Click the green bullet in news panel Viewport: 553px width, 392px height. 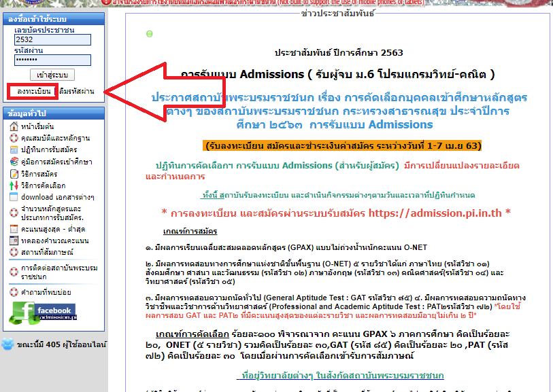pyautogui.click(x=150, y=34)
